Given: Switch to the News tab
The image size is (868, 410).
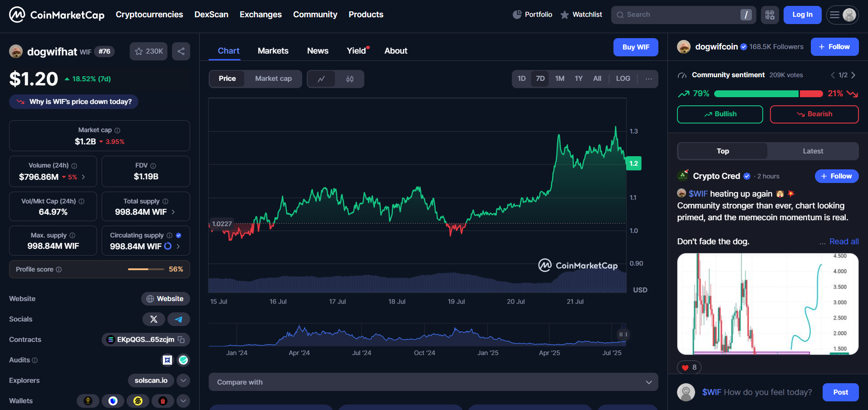Looking at the screenshot, I should (x=318, y=51).
